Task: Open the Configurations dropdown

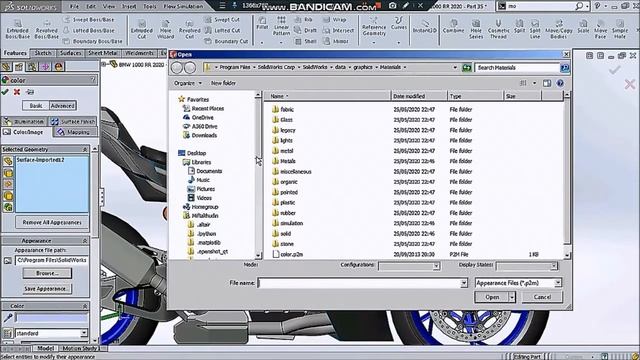Action: coord(436,266)
